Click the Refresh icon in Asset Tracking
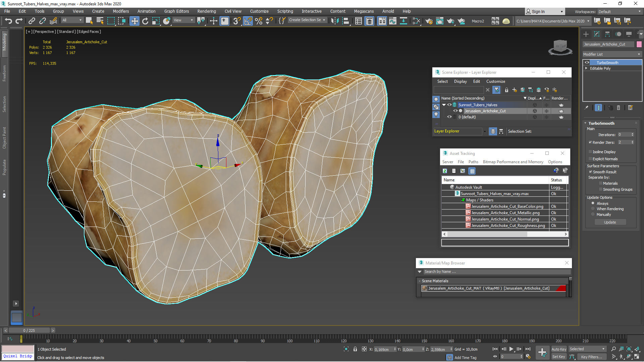 point(445,171)
